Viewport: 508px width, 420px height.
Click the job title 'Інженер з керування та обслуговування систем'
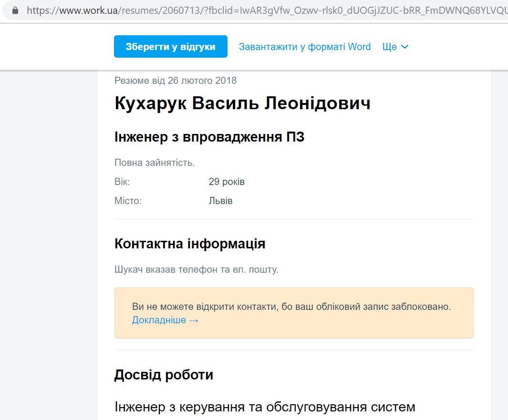(x=265, y=407)
